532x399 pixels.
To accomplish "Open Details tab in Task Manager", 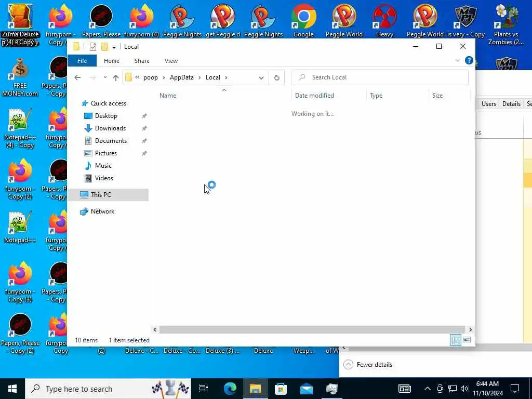I will (511, 104).
